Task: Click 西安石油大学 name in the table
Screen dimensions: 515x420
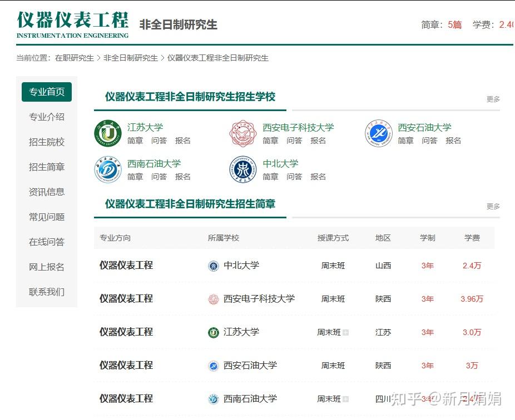Action: click(x=250, y=365)
